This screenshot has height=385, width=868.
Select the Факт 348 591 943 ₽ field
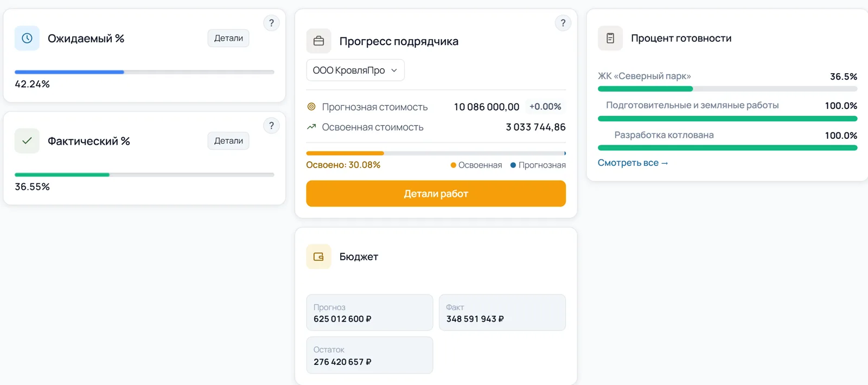[x=502, y=312]
